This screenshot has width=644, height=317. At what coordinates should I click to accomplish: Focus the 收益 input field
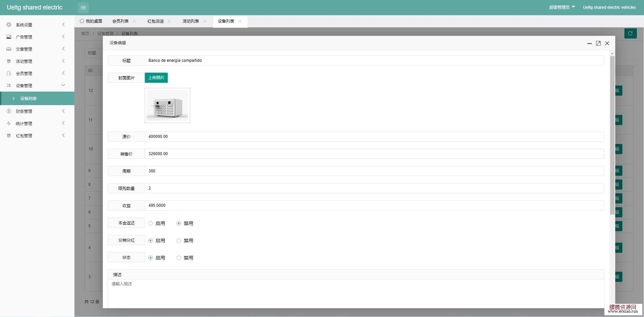(x=374, y=205)
